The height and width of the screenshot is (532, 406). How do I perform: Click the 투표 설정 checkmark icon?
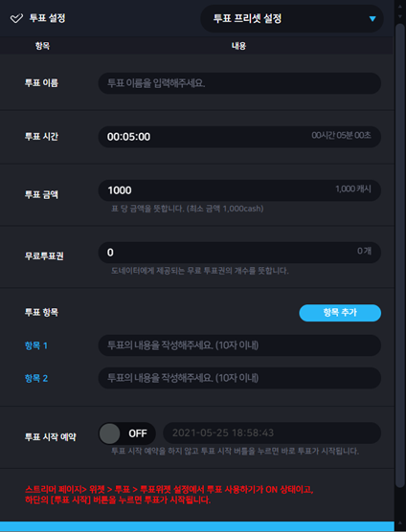tap(16, 18)
